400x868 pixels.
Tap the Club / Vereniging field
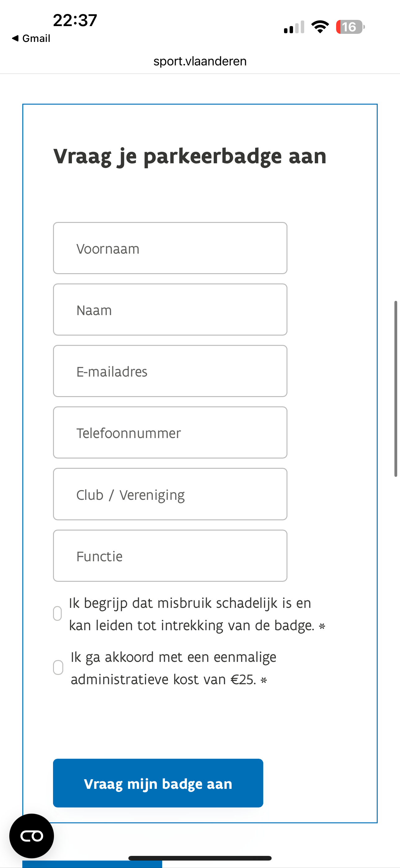170,494
